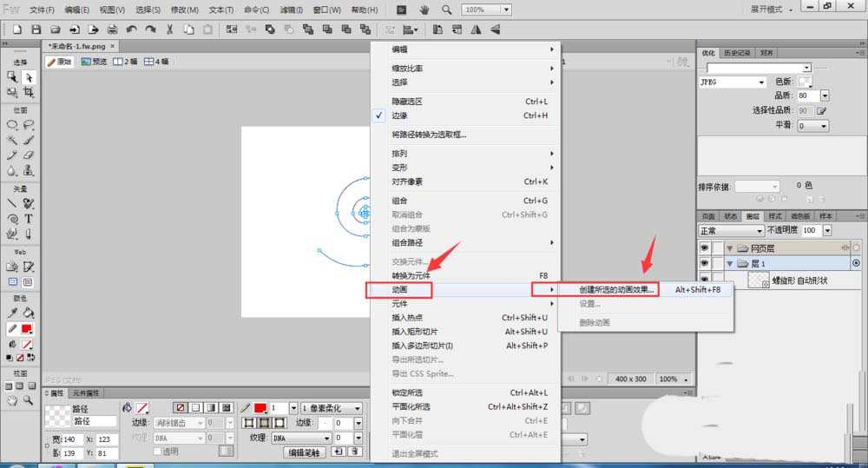Click the 编辑笔触 button
This screenshot has width=868, height=468.
[304, 452]
